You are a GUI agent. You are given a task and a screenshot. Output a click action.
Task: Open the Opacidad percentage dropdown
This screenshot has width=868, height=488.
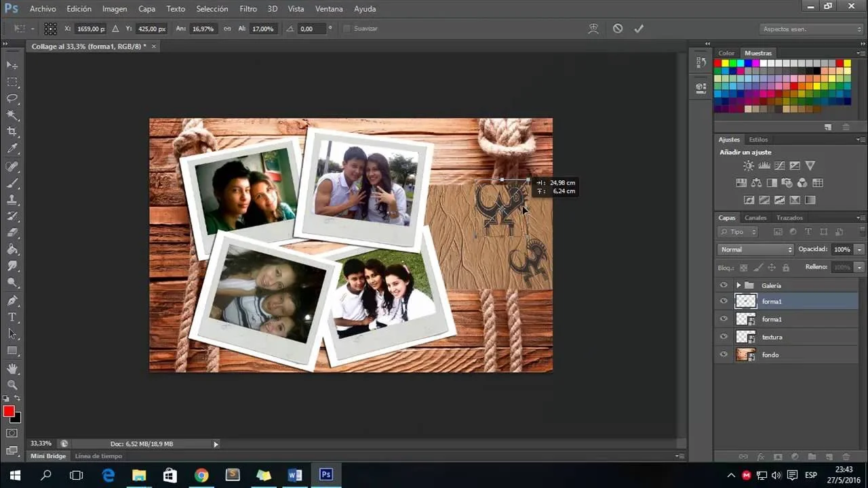click(x=860, y=249)
